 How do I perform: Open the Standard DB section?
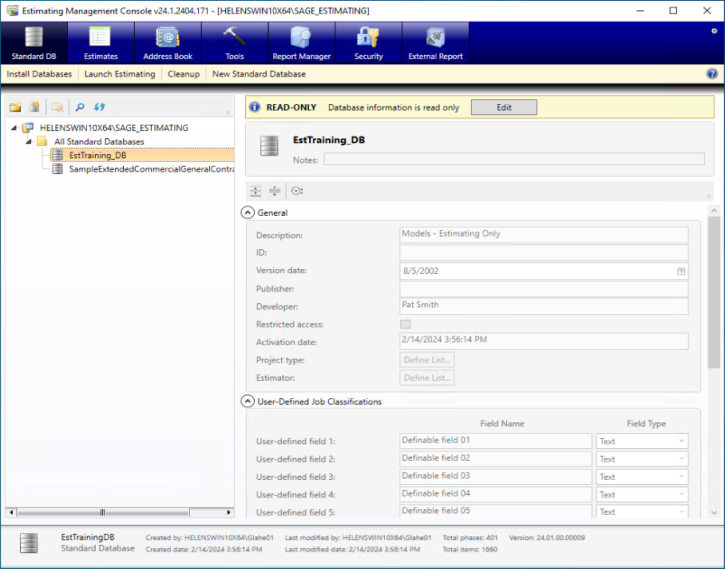pos(34,43)
